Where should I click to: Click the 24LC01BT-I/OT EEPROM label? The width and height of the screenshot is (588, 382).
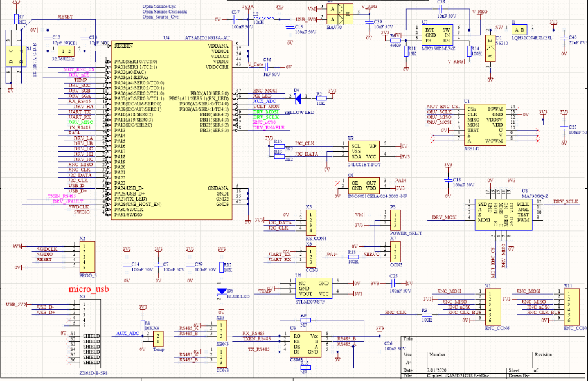click(x=364, y=165)
